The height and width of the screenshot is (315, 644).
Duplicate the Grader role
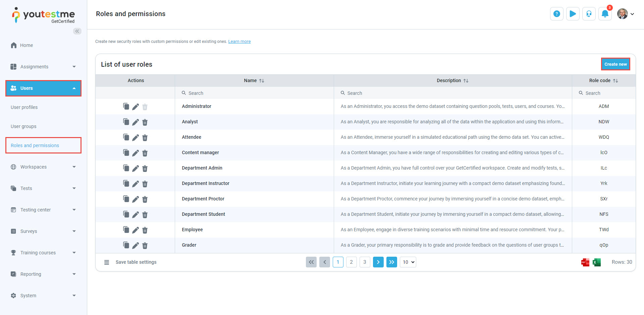coord(126,245)
